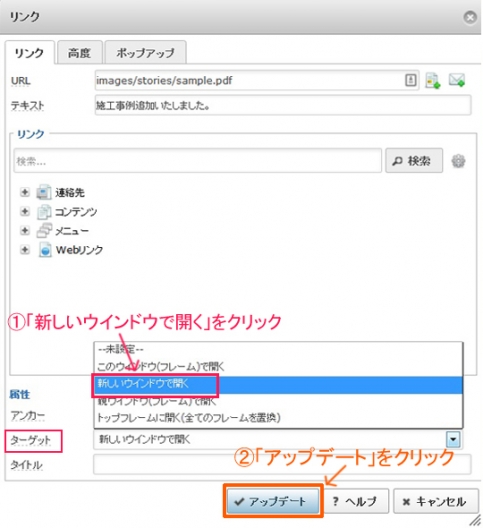Click the メニュー stacked pages icon
483x528 pixels.
[44, 231]
